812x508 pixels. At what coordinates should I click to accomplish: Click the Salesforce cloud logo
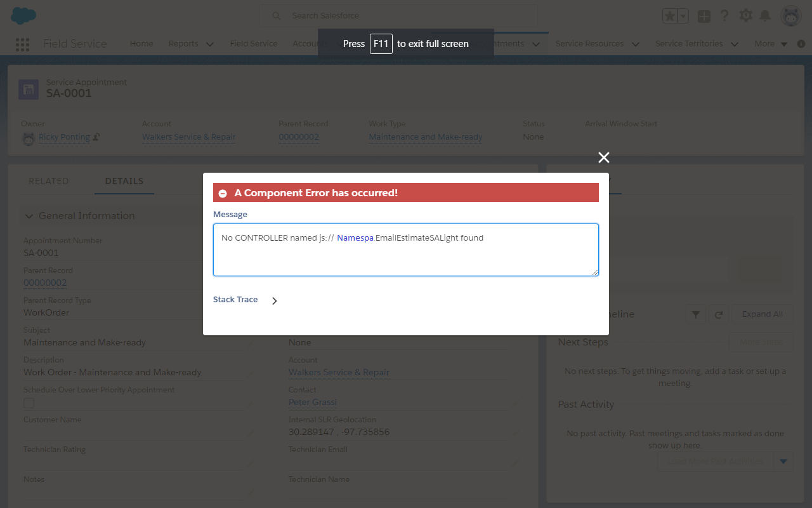(23, 16)
